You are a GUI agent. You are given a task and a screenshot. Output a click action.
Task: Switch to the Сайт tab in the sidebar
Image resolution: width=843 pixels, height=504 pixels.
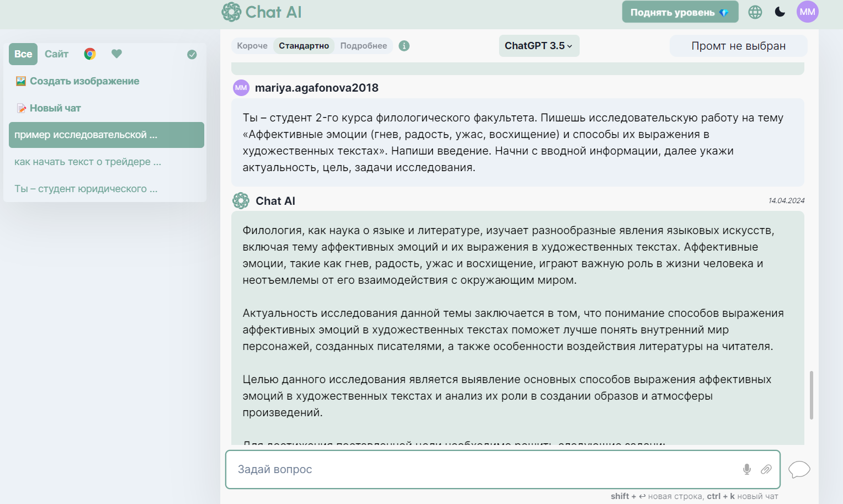[56, 54]
